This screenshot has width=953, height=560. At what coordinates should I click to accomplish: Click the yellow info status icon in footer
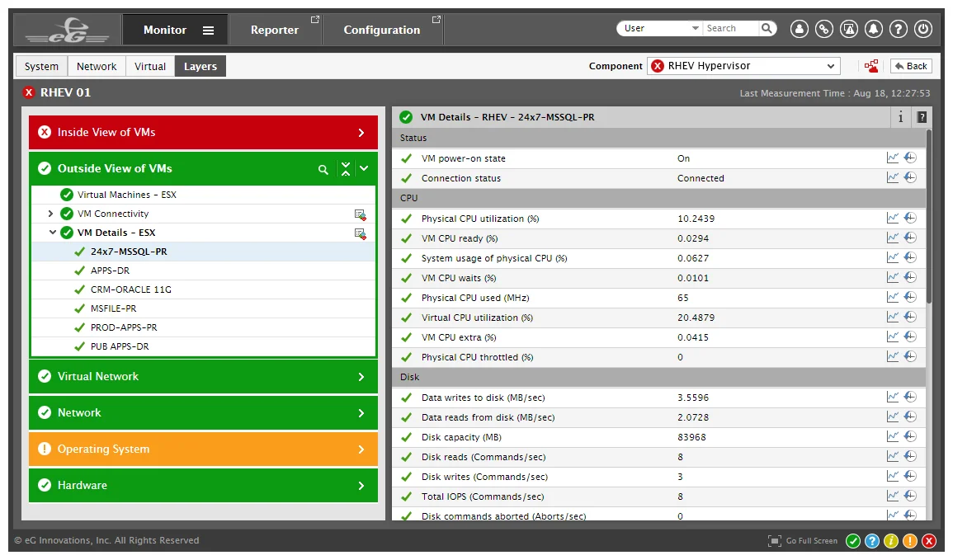[x=891, y=540]
